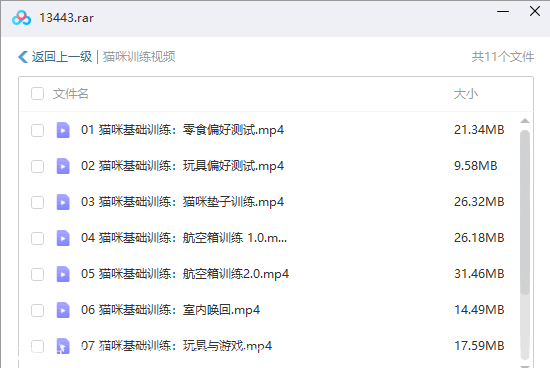Click the back chevron arrow beside 返回上一级
This screenshot has height=368, width=550.
coord(23,57)
